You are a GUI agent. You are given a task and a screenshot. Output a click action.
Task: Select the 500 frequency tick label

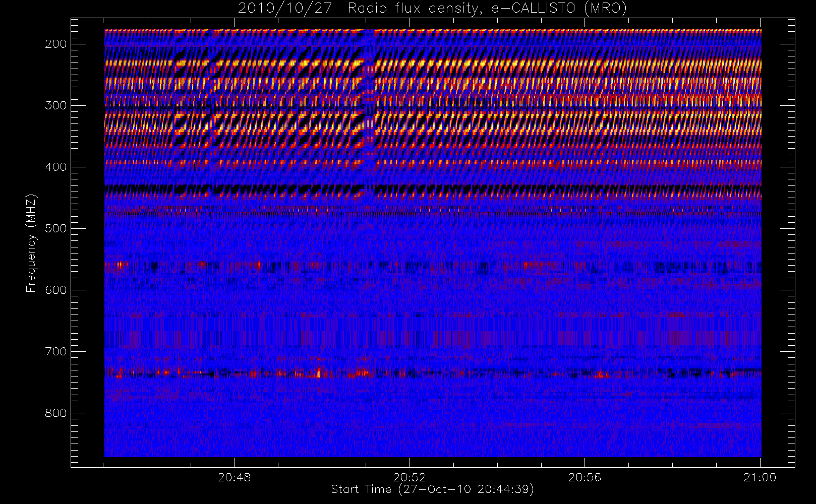click(56, 228)
